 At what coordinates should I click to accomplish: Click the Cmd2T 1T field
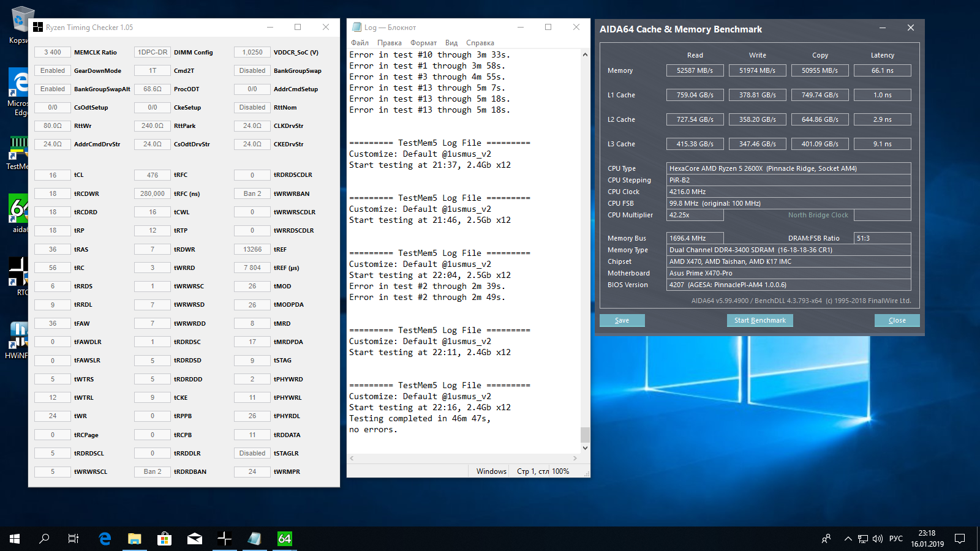(x=153, y=70)
